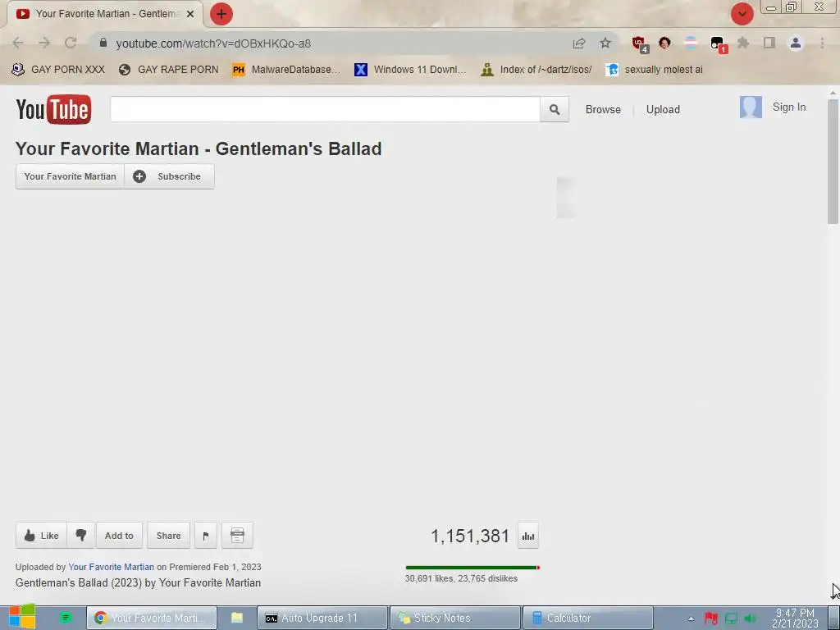Open a new tab with the red plus
The image size is (840, 630).
[221, 14]
